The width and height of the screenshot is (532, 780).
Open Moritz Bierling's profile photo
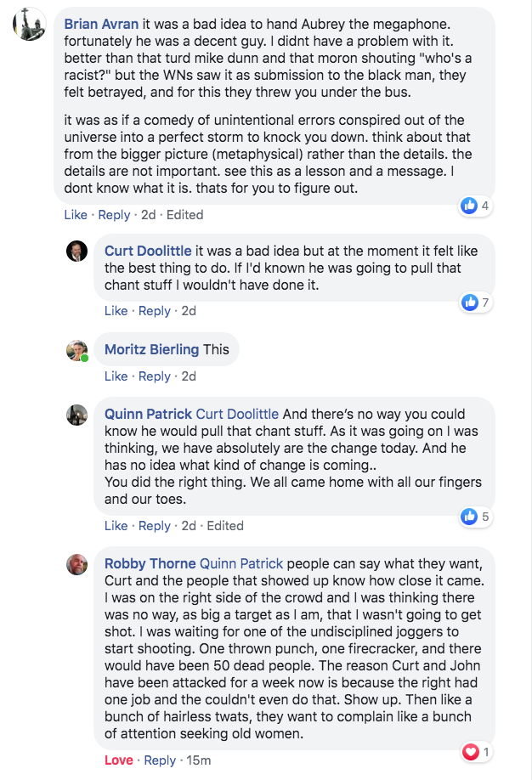[77, 350]
